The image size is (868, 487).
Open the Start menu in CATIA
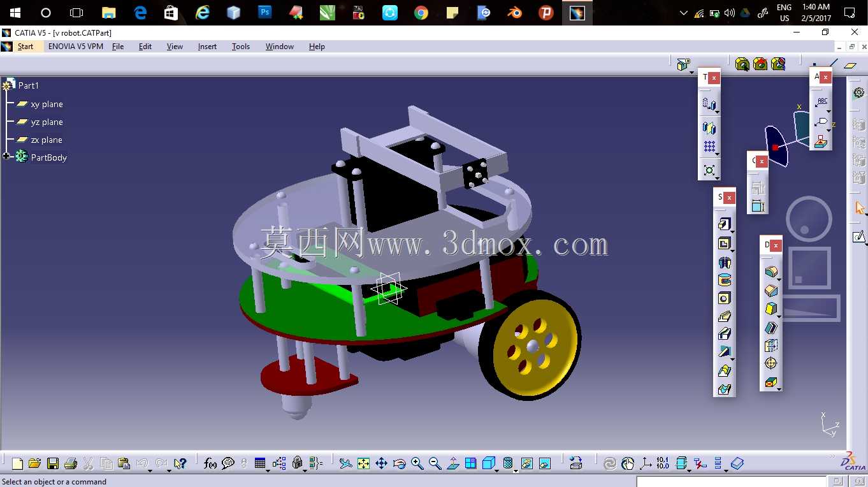pyautogui.click(x=25, y=47)
